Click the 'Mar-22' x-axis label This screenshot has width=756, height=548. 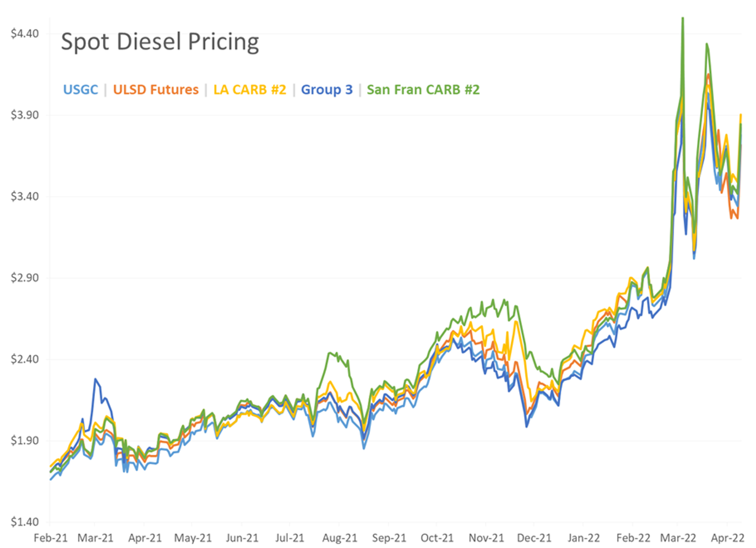tap(678, 538)
